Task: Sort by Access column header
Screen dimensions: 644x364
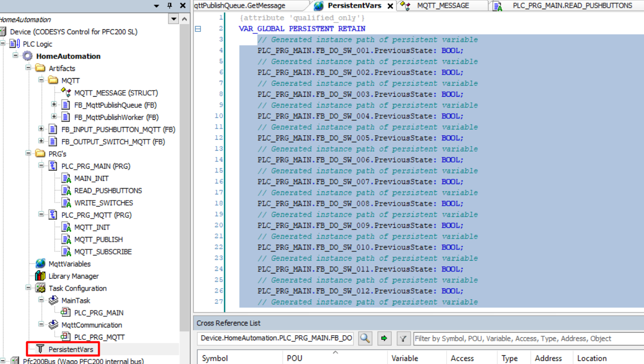Action: point(471,358)
